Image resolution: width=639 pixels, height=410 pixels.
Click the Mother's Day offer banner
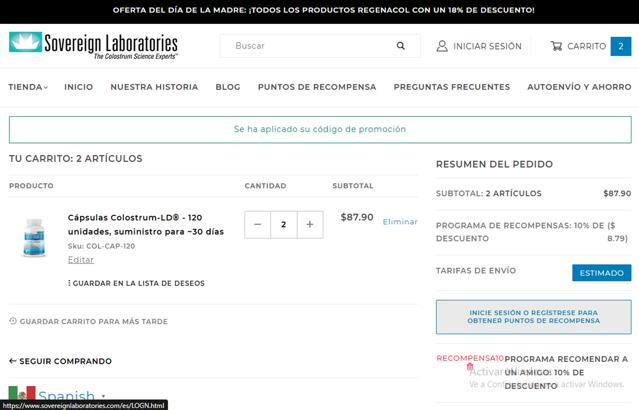pyautogui.click(x=324, y=10)
